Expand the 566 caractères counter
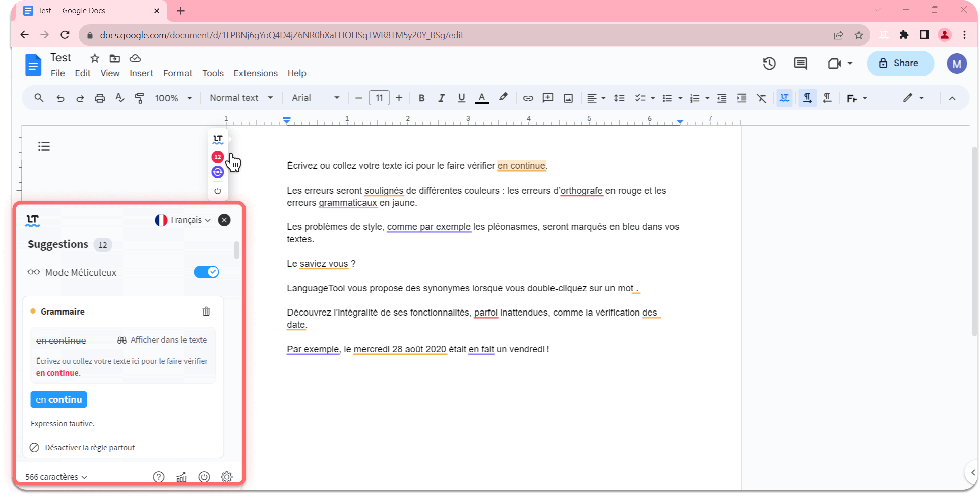Image resolution: width=980 pixels, height=498 pixels. tap(56, 477)
